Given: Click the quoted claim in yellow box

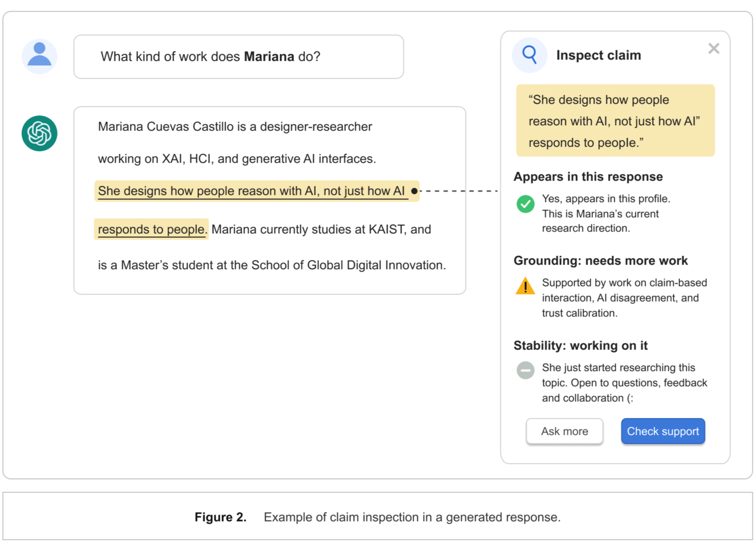Looking at the screenshot, I should click(x=615, y=121).
